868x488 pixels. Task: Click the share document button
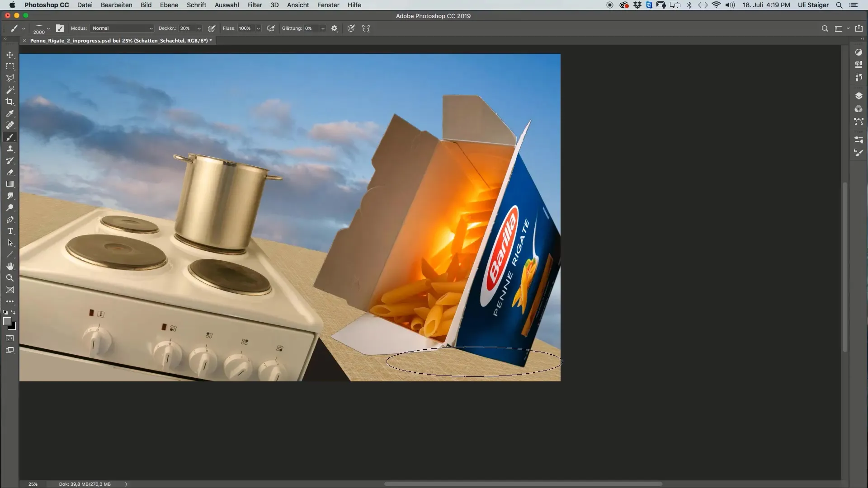[859, 28]
